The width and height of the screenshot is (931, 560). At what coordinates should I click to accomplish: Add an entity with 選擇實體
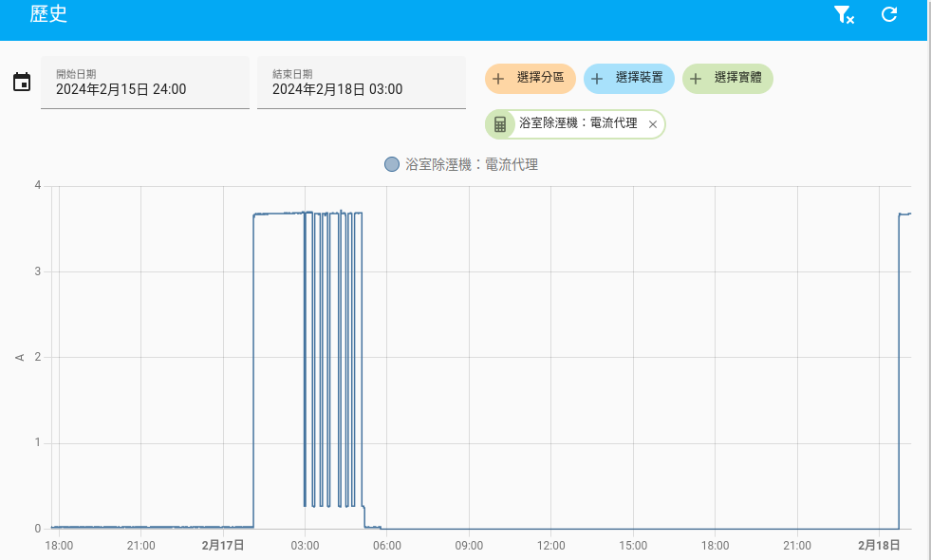click(727, 79)
